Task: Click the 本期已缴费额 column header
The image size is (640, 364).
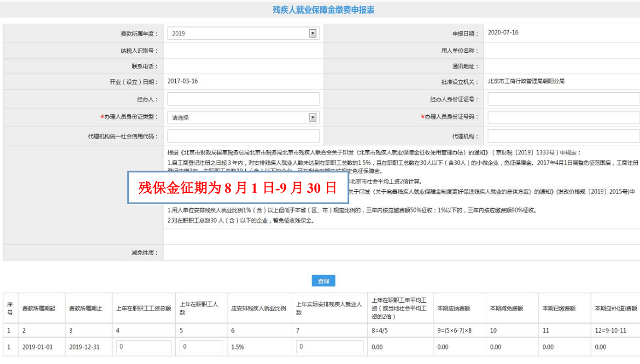Action: click(559, 309)
